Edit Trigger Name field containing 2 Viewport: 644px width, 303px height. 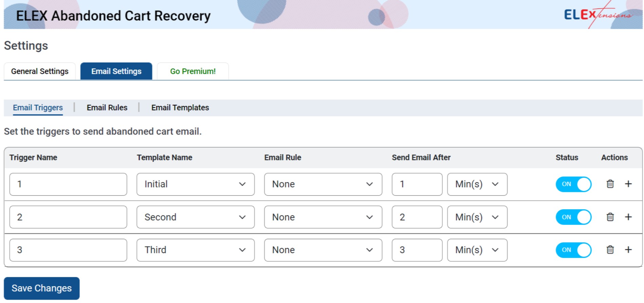point(68,217)
